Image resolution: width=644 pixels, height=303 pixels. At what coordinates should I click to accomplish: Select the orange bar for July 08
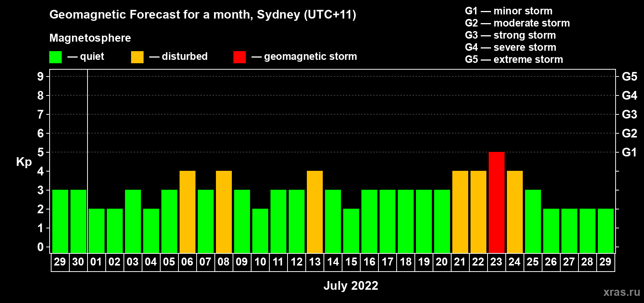(224, 212)
